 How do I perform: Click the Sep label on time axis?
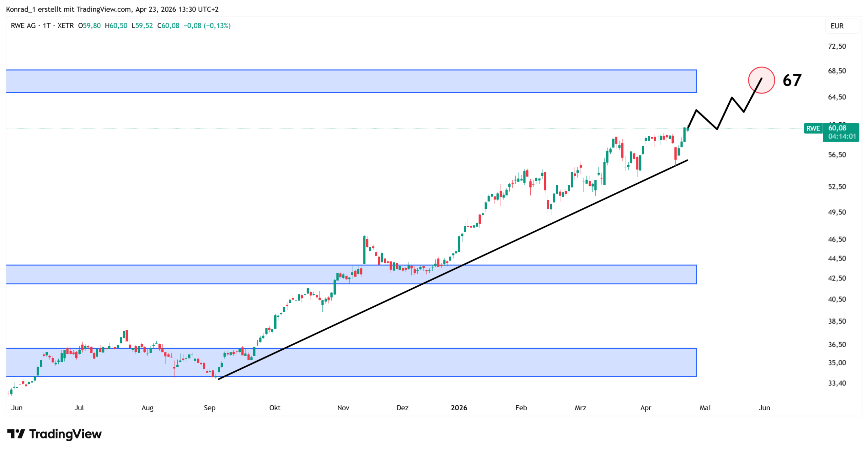(x=210, y=408)
